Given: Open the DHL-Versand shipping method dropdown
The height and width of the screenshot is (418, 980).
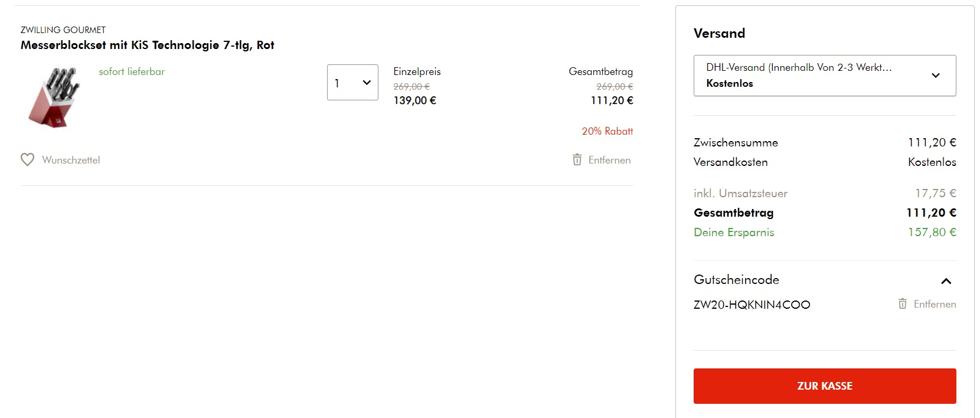Looking at the screenshot, I should (824, 76).
